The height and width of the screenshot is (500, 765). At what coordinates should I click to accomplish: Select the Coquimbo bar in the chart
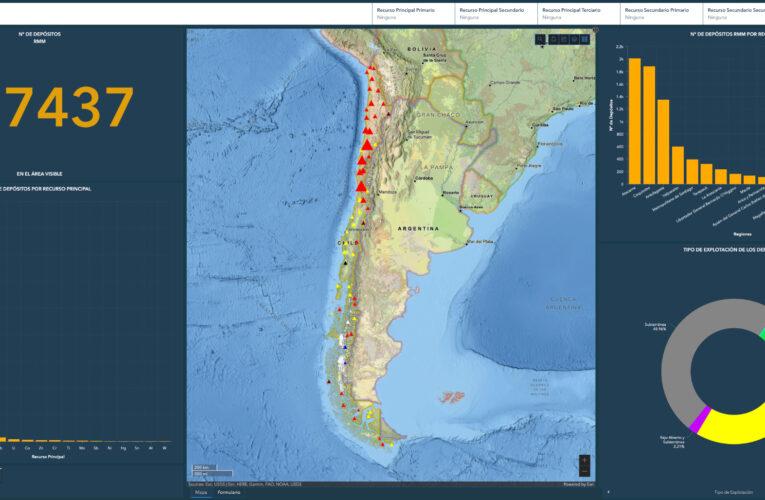(649, 125)
